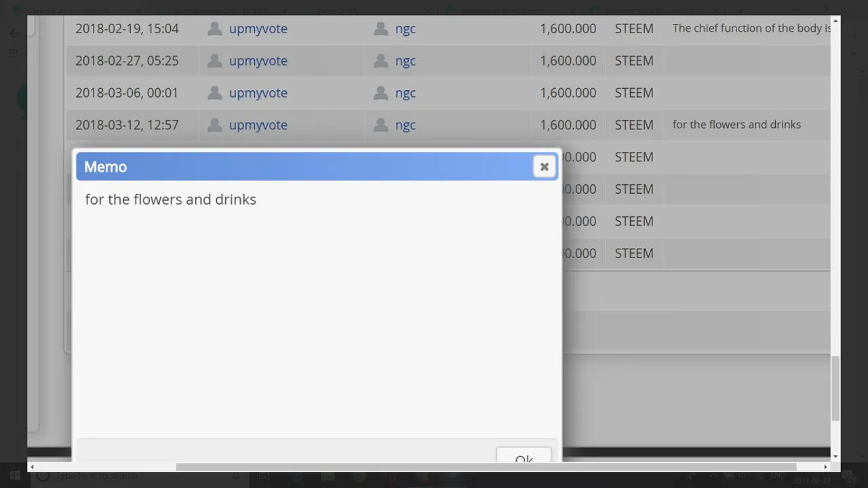Click the user avatar icon beside upmyvote, 2018-02-19 row
This screenshot has width=868, height=488.
click(214, 28)
